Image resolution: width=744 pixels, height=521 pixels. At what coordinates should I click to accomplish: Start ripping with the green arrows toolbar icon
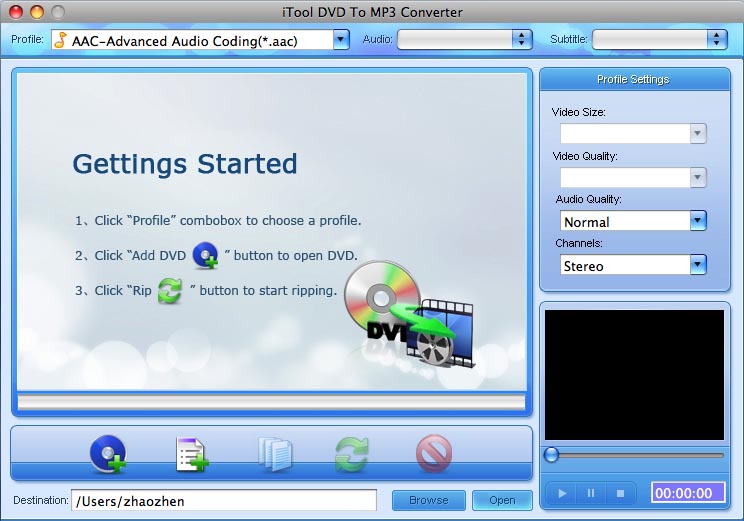click(351, 454)
